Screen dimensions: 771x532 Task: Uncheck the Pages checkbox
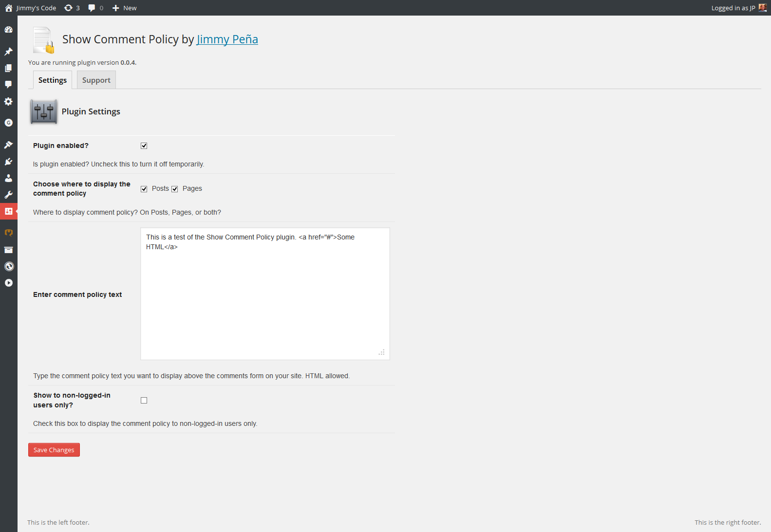tap(174, 189)
